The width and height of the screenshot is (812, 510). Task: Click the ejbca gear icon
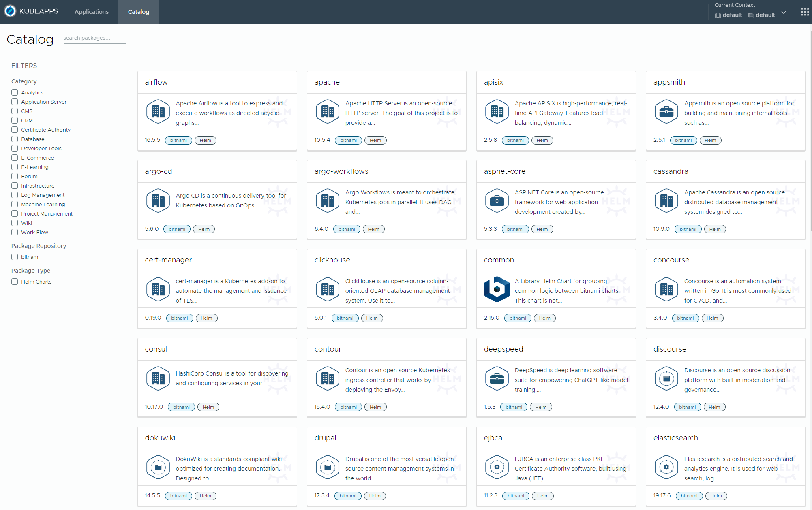(x=497, y=467)
